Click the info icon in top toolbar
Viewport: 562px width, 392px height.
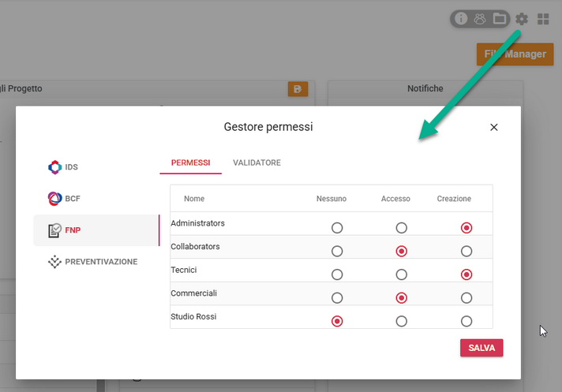[461, 19]
